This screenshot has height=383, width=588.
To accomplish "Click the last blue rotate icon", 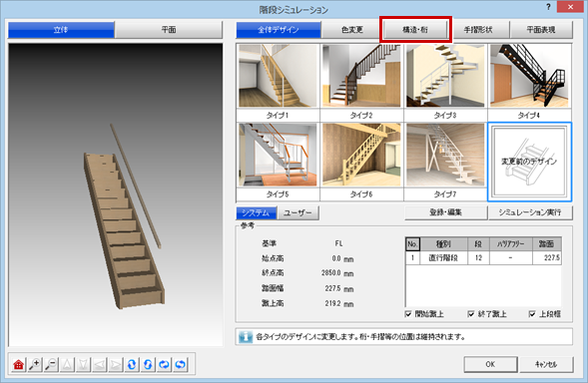I will [x=181, y=364].
